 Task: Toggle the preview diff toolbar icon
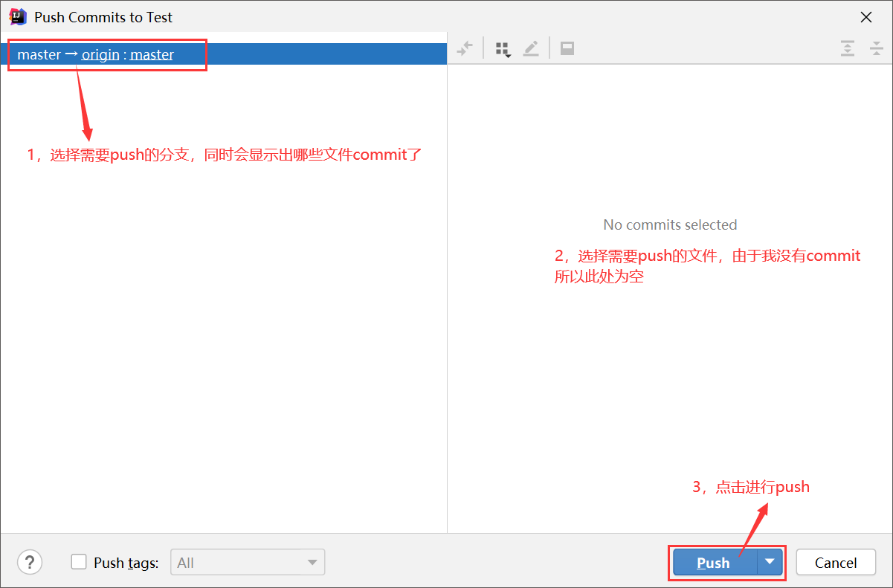[567, 49]
